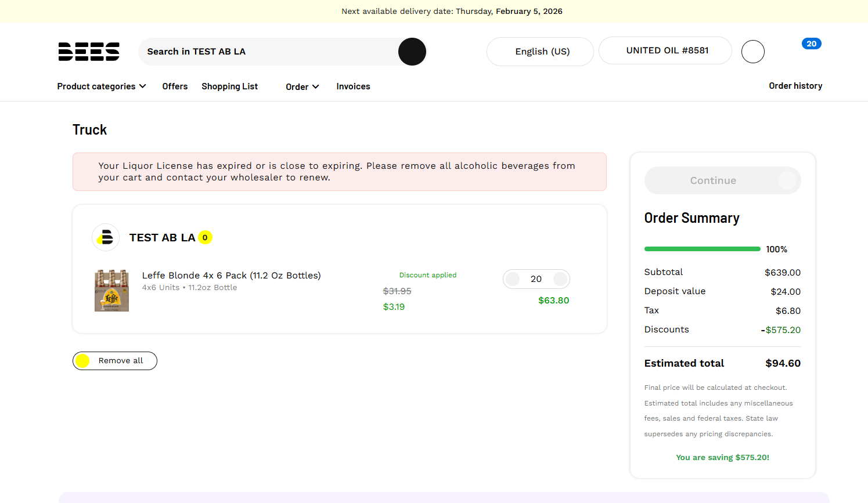Click the black search button
This screenshot has height=503, width=868.
(x=412, y=52)
